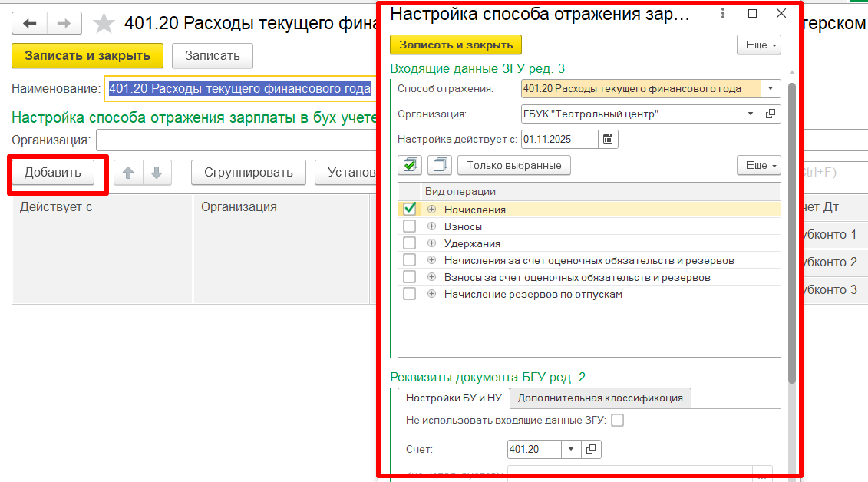Viewport: 868px width, 482px height.
Task: Click Только выбранные button
Action: (x=514, y=165)
